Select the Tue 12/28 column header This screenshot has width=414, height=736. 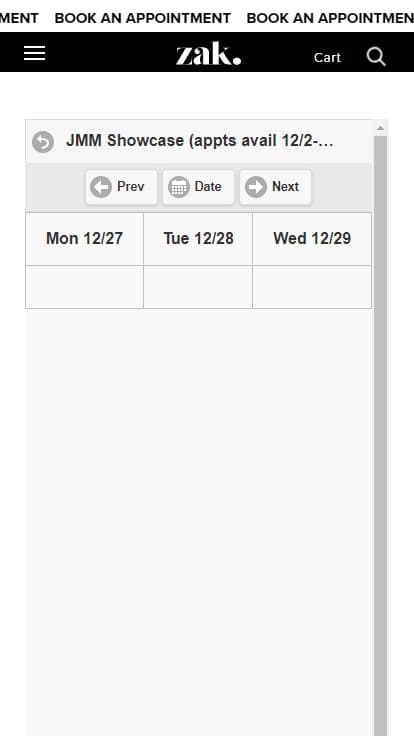pos(198,239)
